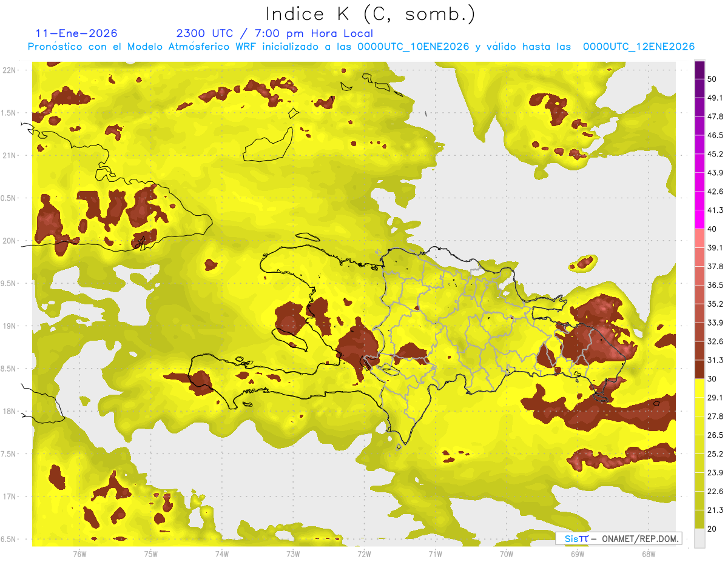Viewport: 728px width, 562px height.
Task: Pick the bright yellow swatch between 30 and 29.1
Action: pos(699,389)
